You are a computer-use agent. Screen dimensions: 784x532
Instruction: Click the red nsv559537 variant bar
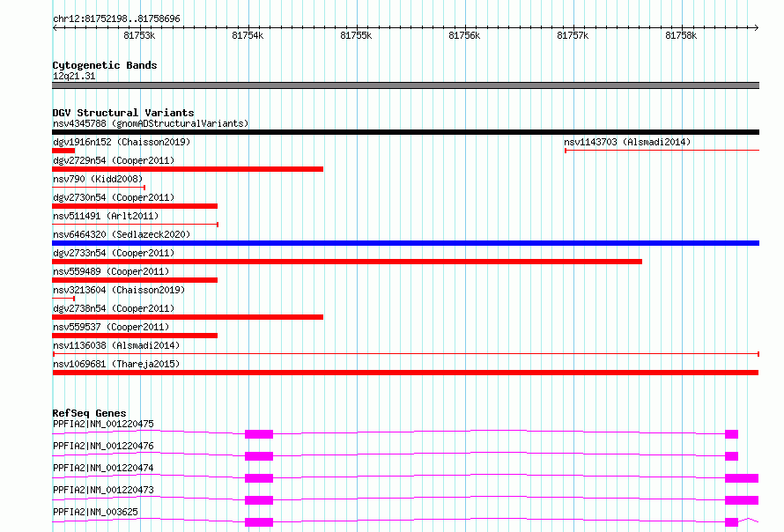click(x=135, y=336)
